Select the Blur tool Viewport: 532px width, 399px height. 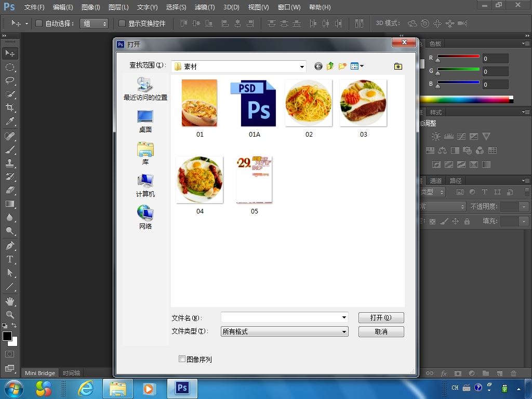coord(10,217)
